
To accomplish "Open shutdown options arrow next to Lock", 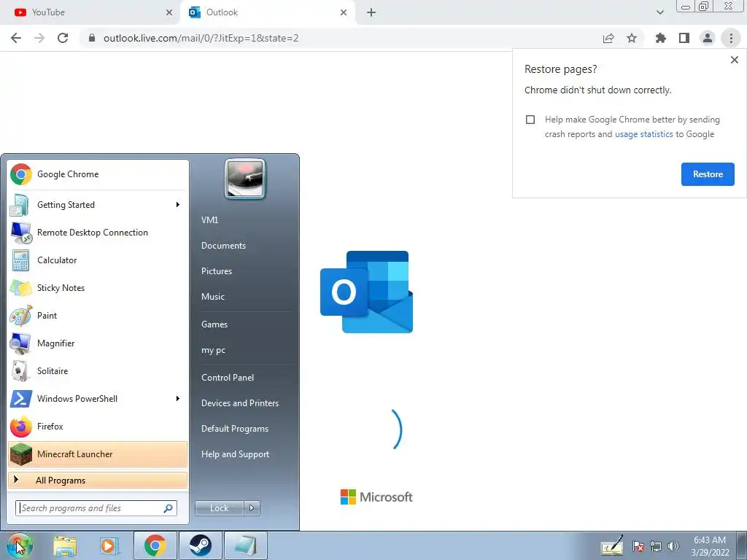I will (252, 508).
